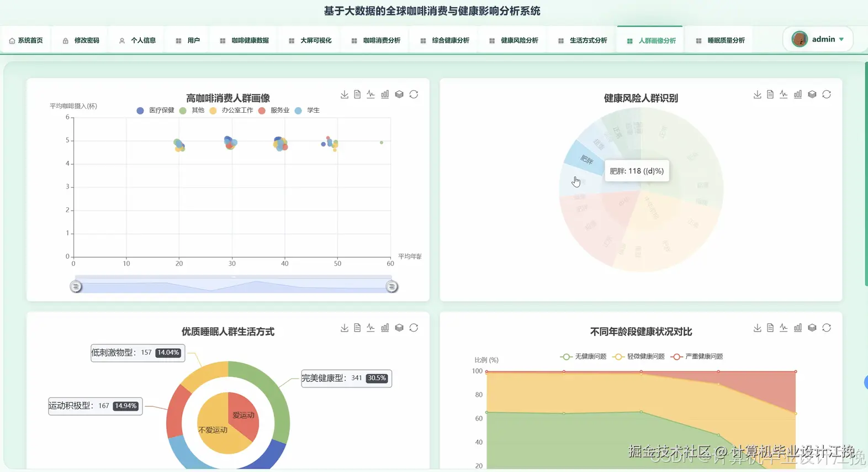Open the 睡眠质量分析 tab
Screen dimensions: 868x472
(720, 40)
